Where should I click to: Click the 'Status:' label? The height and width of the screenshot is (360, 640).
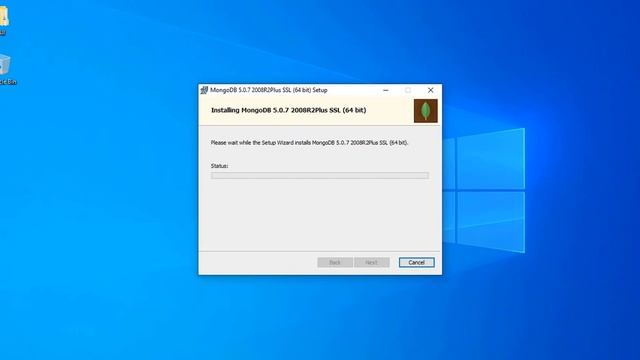[x=219, y=166]
